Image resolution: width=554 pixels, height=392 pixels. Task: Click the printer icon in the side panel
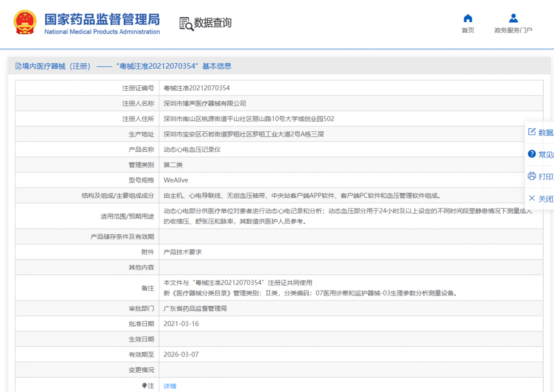pos(532,176)
